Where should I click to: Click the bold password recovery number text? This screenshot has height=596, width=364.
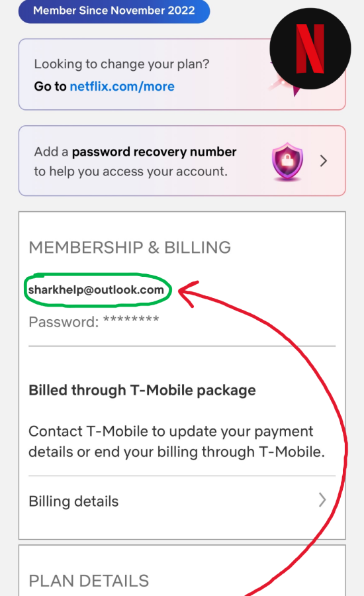[x=154, y=152]
